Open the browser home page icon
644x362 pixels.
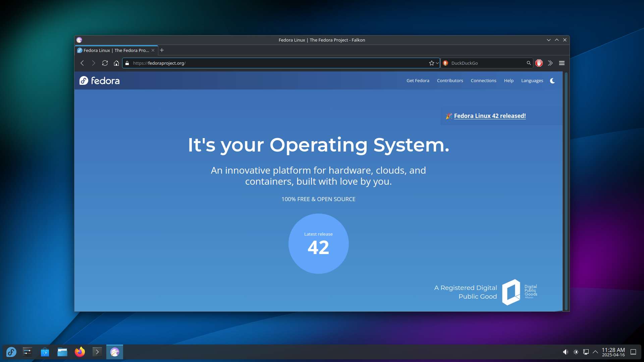coord(116,63)
